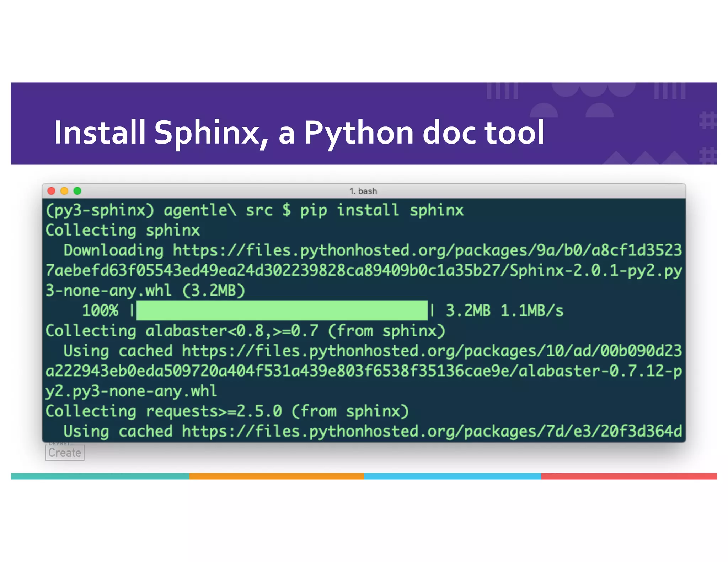The width and height of the screenshot is (728, 562).
Task: Click the '(py3-sphinx)' virtualenv prompt
Action: 100,210
